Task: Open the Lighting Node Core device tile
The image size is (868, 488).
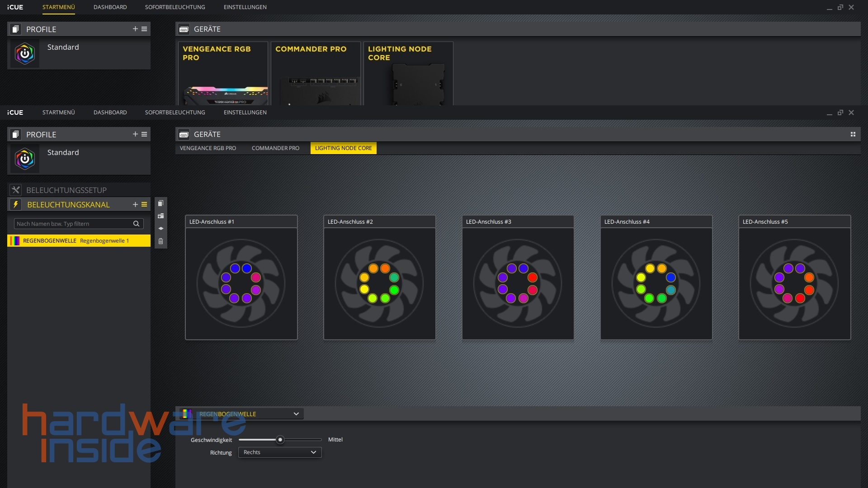Action: 408,74
